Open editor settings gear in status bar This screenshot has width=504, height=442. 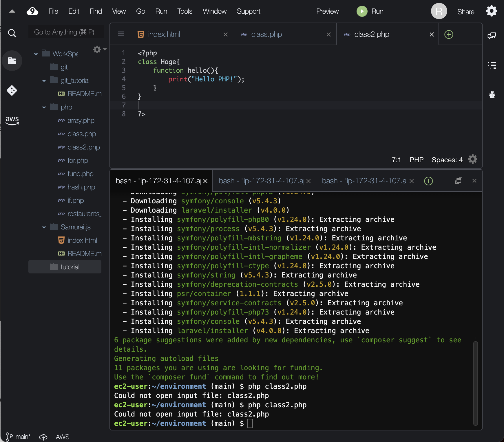pos(472,159)
